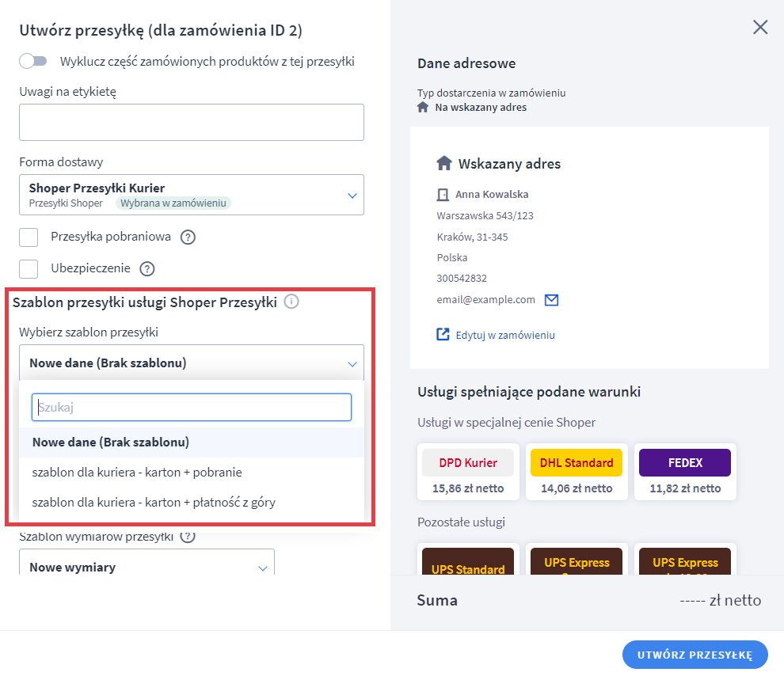784x676 pixels.
Task: Click the email envelope icon next to email@example.com
Action: (552, 300)
